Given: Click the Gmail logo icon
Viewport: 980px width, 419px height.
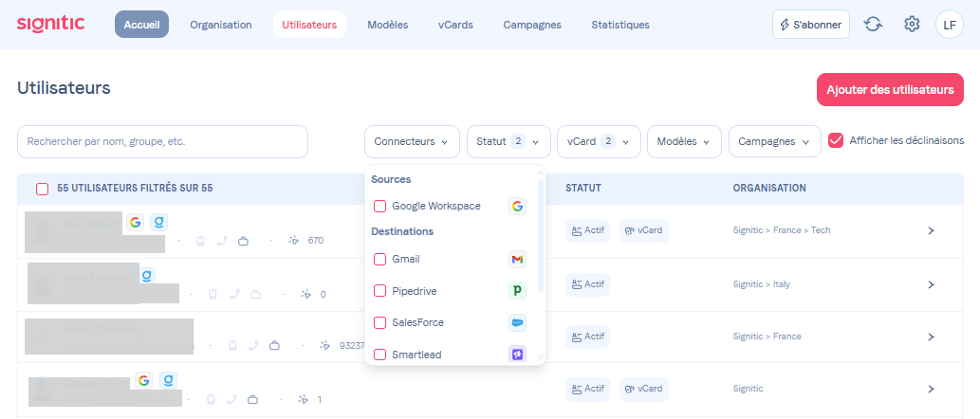Looking at the screenshot, I should coord(517,259).
